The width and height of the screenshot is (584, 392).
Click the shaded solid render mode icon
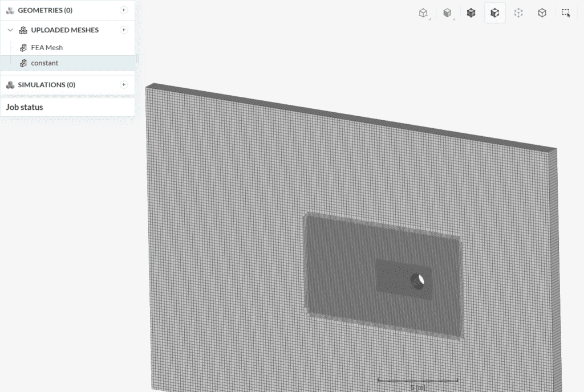(447, 12)
